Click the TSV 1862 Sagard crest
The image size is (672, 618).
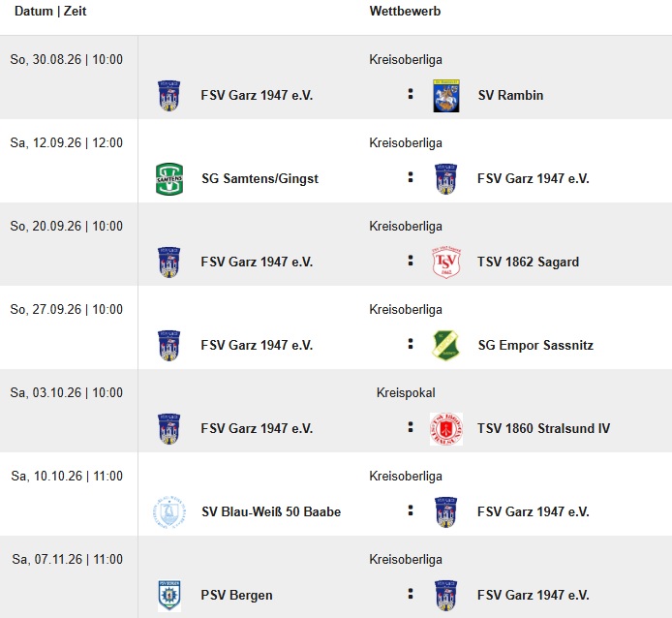[x=445, y=263]
